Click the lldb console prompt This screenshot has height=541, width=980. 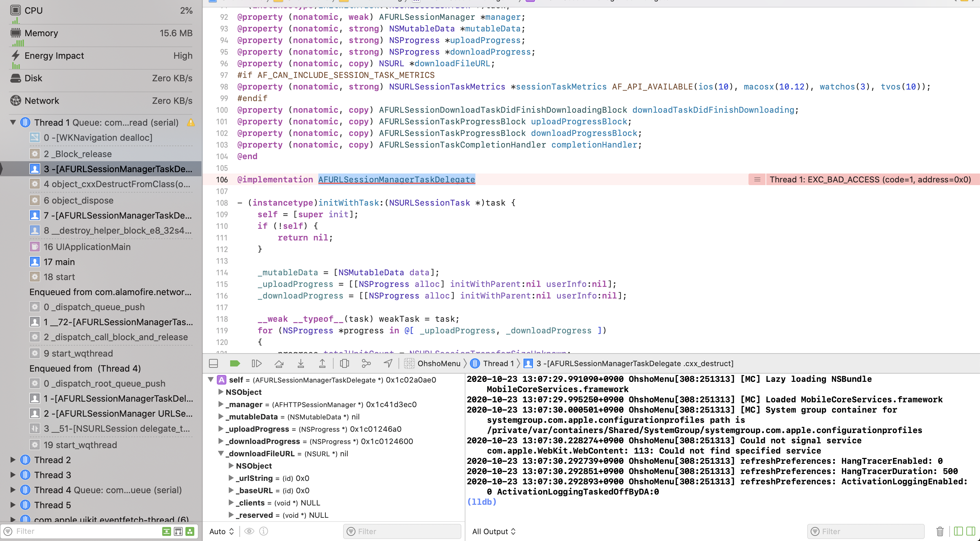[x=481, y=502]
